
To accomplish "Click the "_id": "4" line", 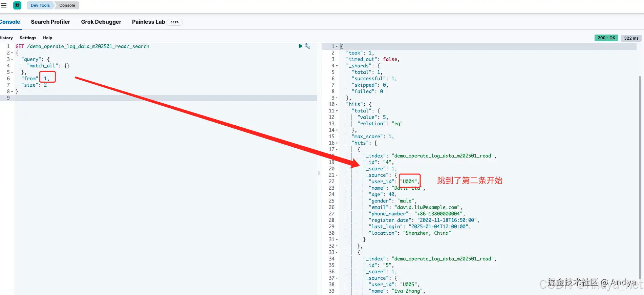I will tap(379, 162).
